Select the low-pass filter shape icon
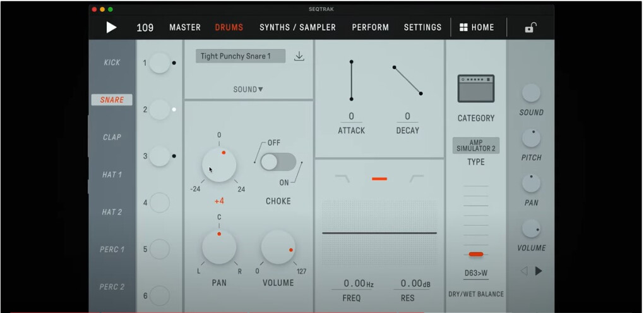The image size is (644, 313). (342, 178)
